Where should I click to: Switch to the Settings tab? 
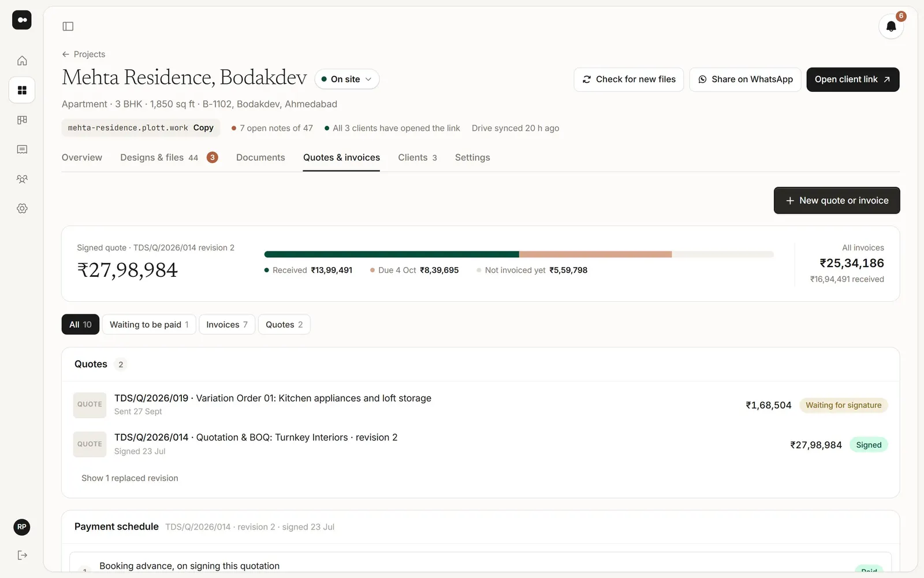[x=472, y=157]
